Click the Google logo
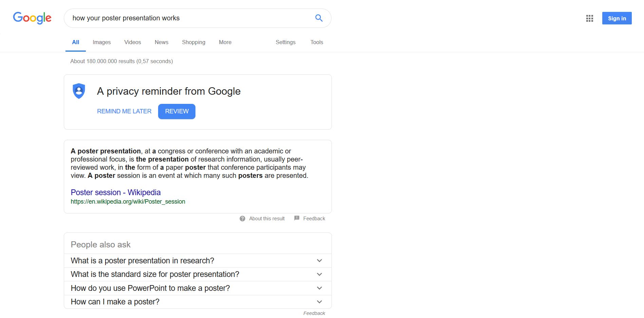The height and width of the screenshot is (318, 644). point(32,18)
